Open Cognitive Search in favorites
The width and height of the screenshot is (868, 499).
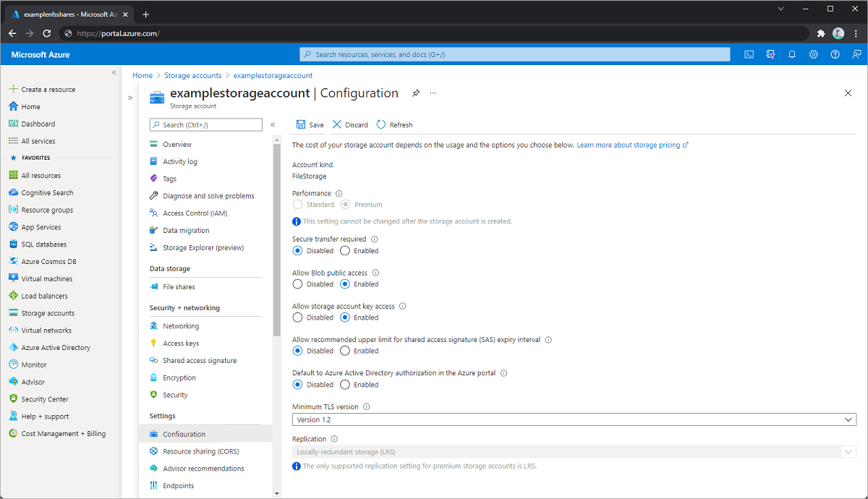click(47, 192)
